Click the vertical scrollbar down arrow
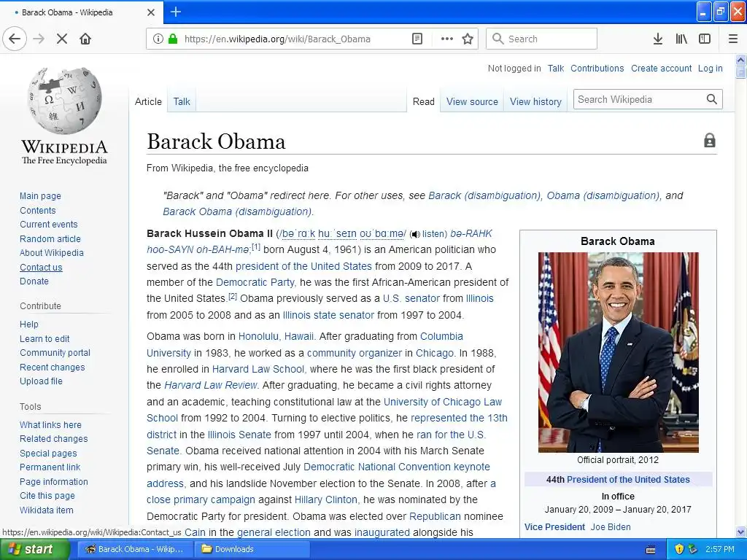This screenshot has width=747, height=560. pos(741,532)
